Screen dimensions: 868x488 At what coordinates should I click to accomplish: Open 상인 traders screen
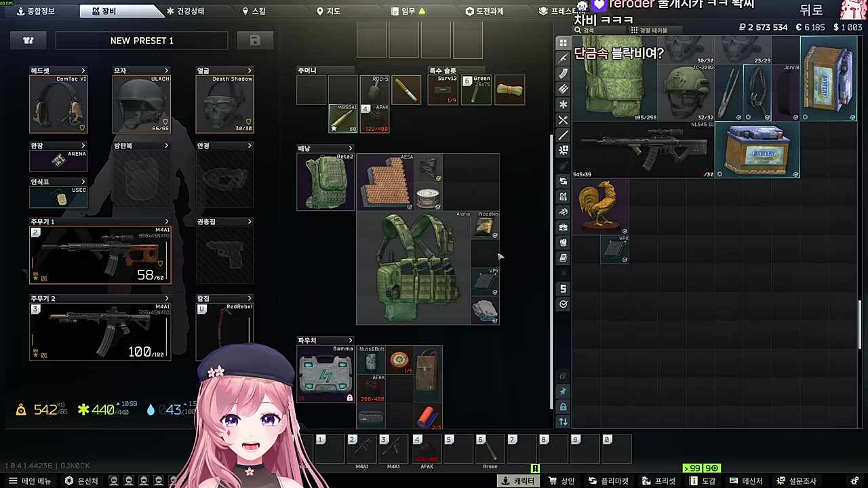pos(562,481)
